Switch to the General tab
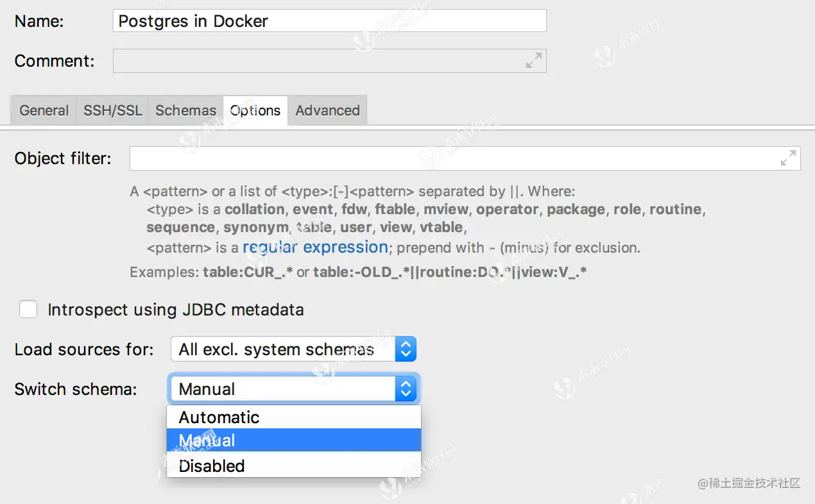The height and width of the screenshot is (504, 815). tap(44, 110)
